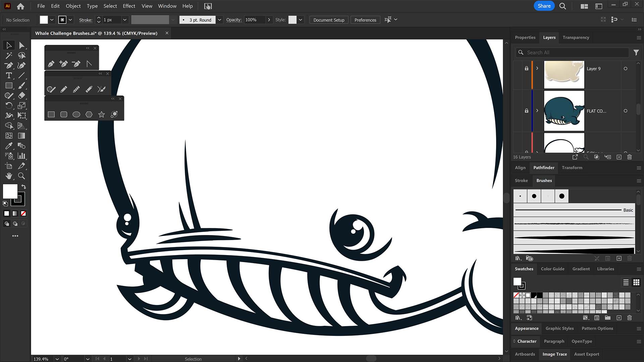Open the Color Guide tab
The width and height of the screenshot is (644, 362).
click(x=552, y=269)
